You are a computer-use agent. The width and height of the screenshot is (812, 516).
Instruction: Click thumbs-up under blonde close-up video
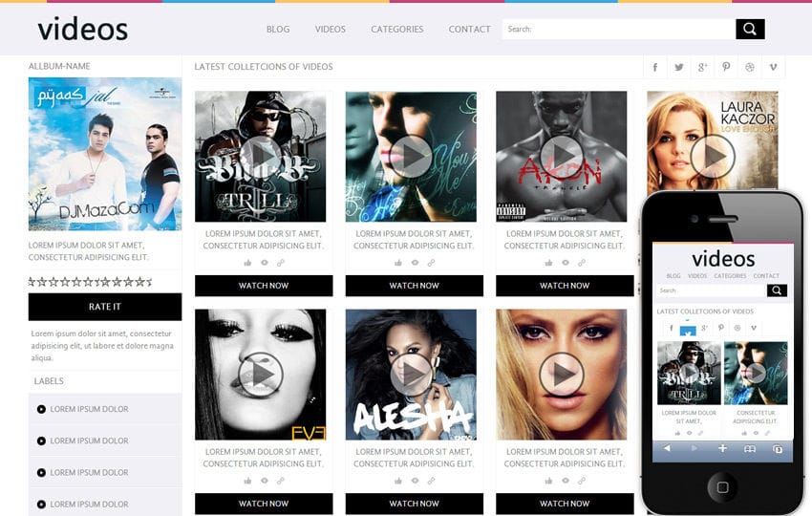click(x=549, y=481)
